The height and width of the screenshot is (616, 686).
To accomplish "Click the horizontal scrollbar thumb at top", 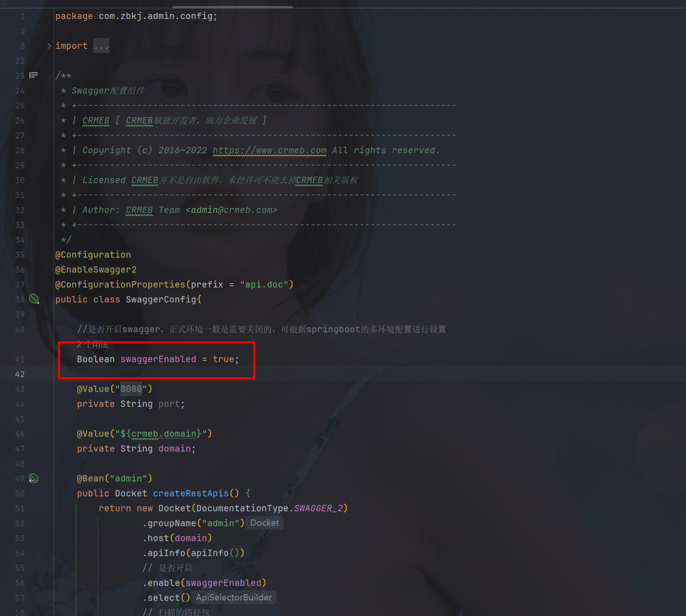I will 232,7.
